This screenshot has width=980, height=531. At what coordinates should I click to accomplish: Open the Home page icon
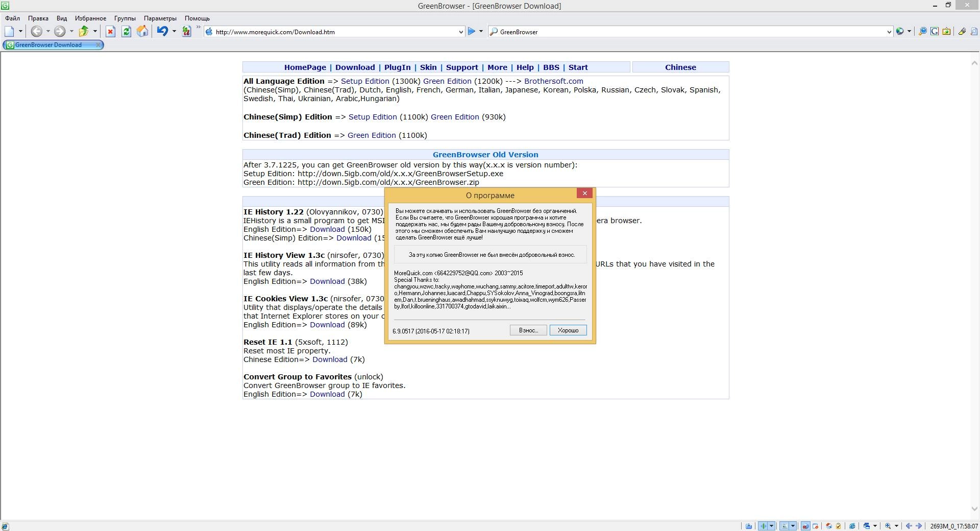click(142, 32)
